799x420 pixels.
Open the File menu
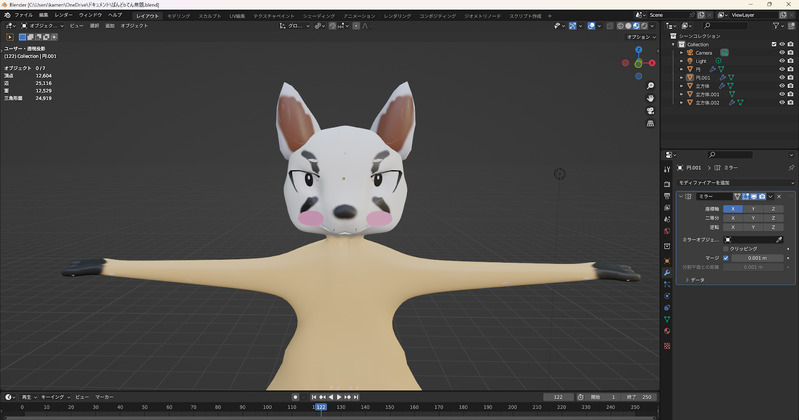click(x=24, y=17)
